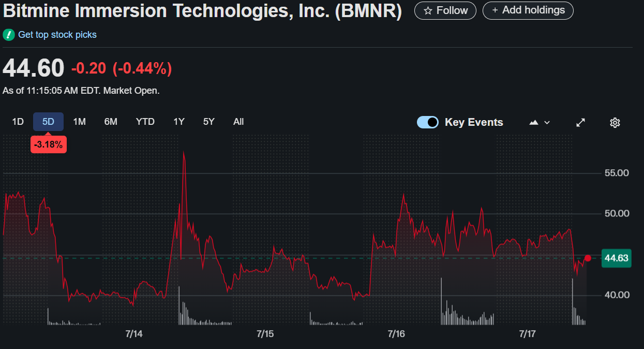The image size is (644, 349).
Task: Click the 44.63 price label on chart
Action: 616,258
